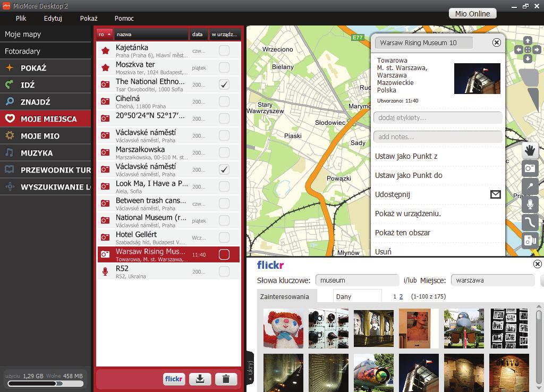The height and width of the screenshot is (392, 544).
Task: Open the Pokaż menu
Action: point(89,19)
